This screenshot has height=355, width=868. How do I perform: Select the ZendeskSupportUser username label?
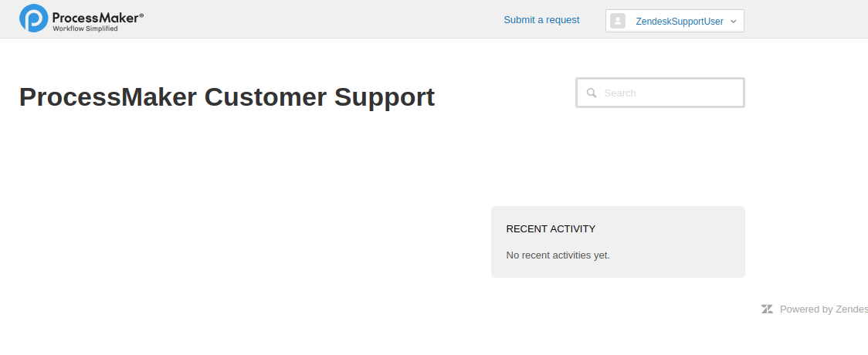(679, 22)
